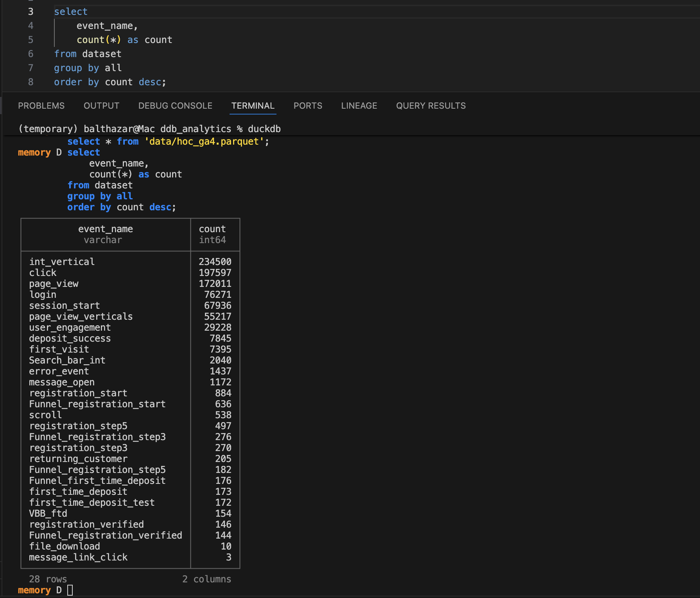Select the TERMINAL tab
The height and width of the screenshot is (598, 700).
[x=253, y=106]
